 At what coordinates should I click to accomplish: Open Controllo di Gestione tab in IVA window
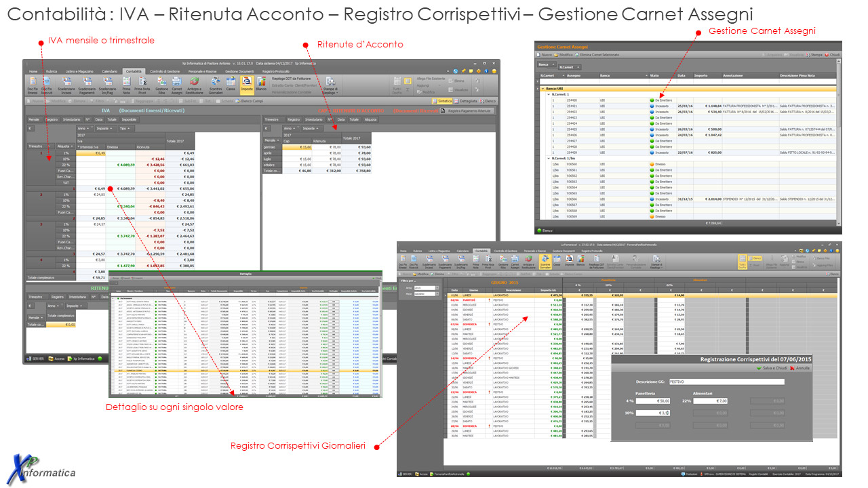point(165,72)
